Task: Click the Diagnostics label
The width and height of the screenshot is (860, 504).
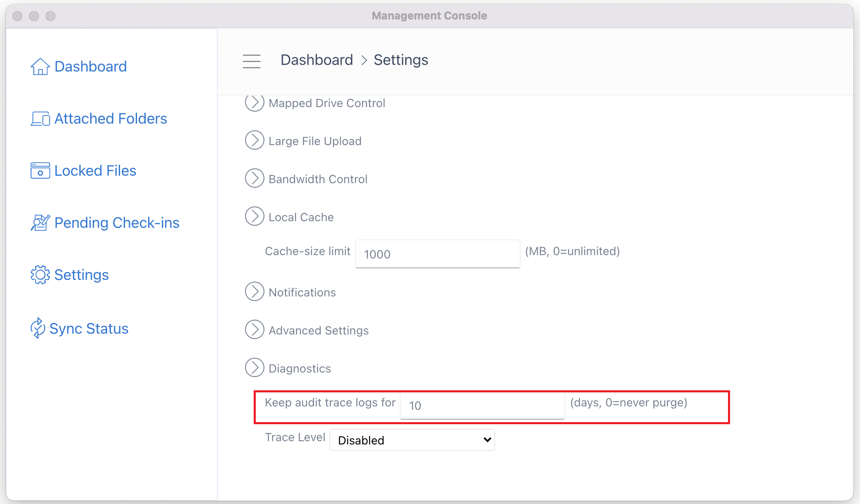Action: (300, 368)
